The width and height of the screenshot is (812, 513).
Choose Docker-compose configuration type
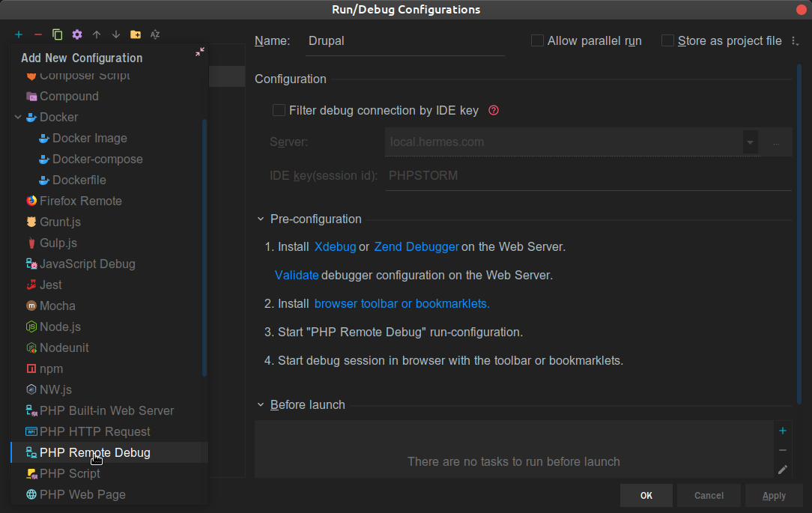pyautogui.click(x=109, y=159)
